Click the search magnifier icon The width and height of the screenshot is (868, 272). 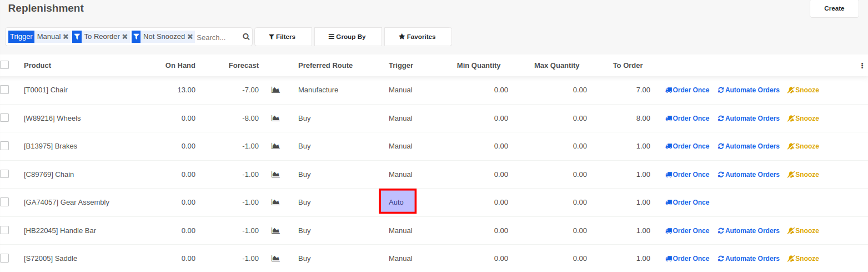pos(246,37)
